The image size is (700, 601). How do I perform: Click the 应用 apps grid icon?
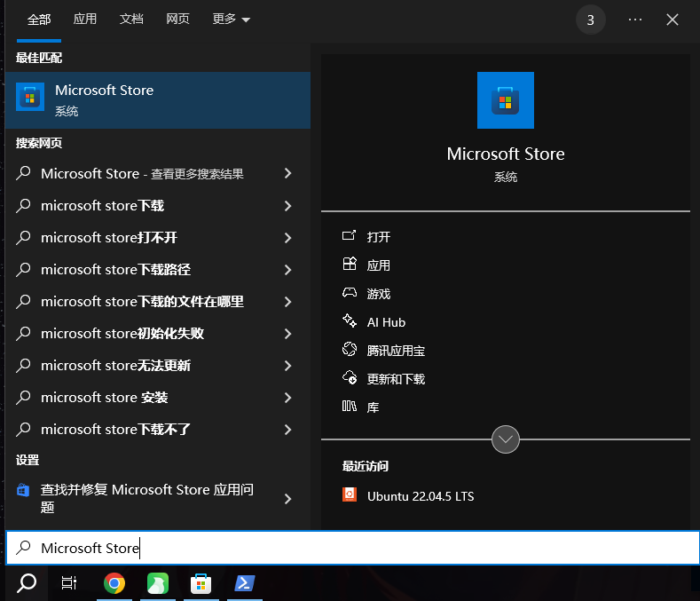point(349,264)
